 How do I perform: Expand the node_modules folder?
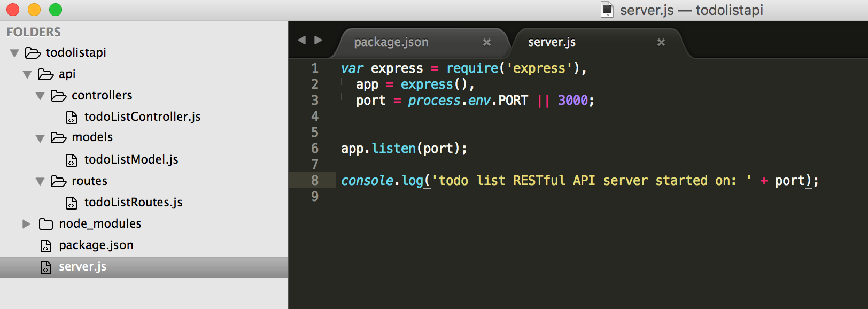26,224
